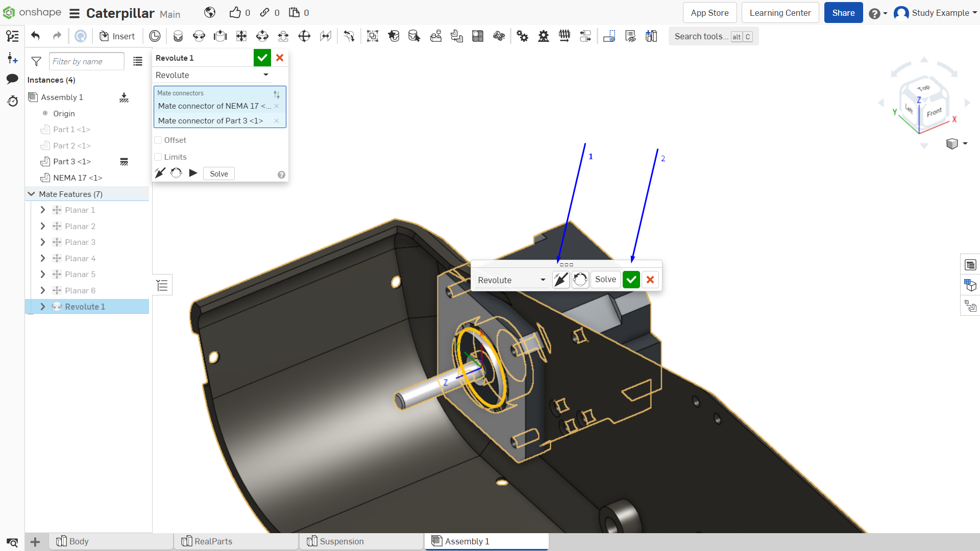Click the Insert button
Viewport: 980px width, 551px height.
coord(117,36)
